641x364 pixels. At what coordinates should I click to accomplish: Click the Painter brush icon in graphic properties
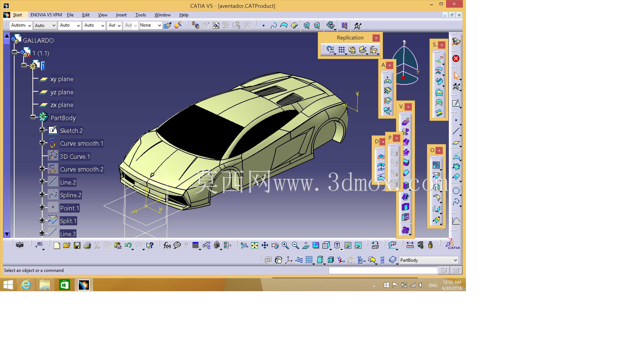167,25
